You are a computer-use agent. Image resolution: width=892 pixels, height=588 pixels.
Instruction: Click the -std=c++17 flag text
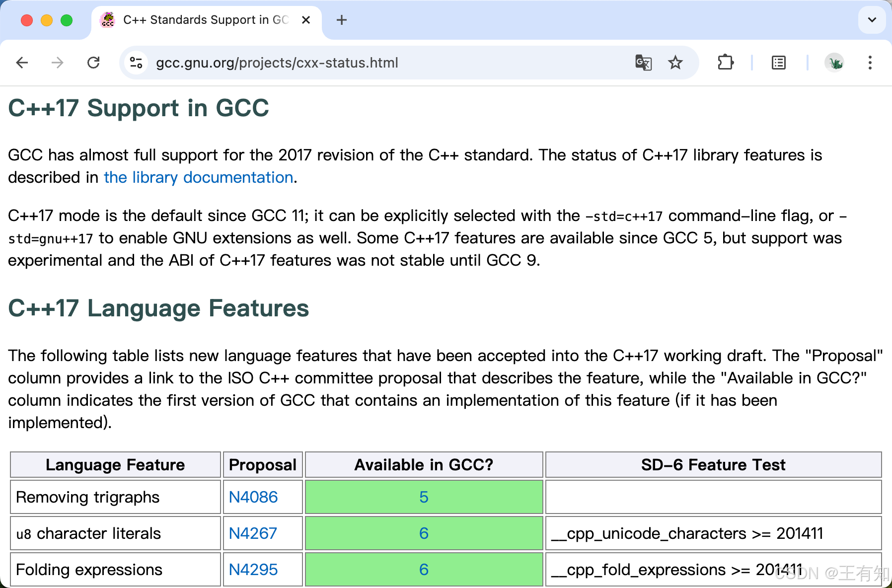[624, 216]
